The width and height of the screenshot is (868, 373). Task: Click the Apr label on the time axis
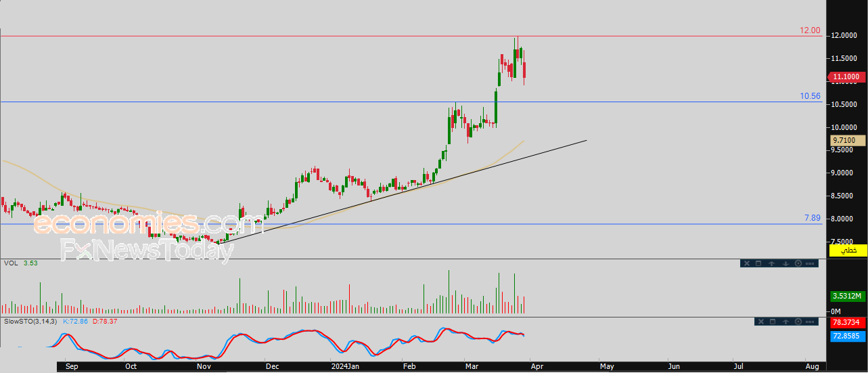534,366
